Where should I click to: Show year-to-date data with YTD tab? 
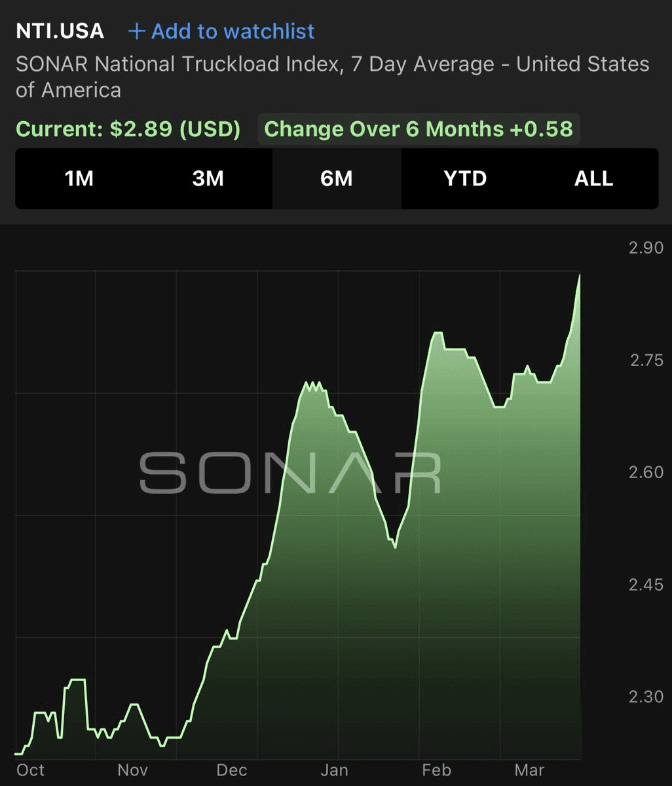coord(465,179)
